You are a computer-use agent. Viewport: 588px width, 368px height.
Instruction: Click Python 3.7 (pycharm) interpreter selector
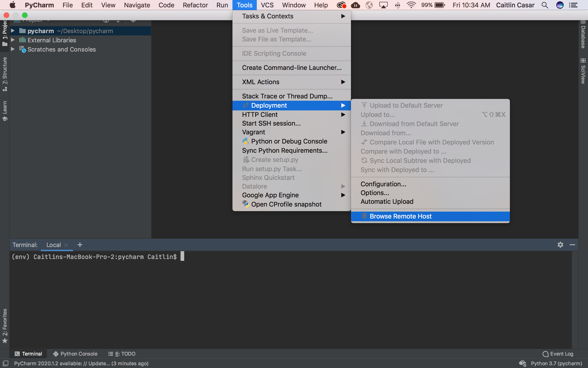[556, 363]
